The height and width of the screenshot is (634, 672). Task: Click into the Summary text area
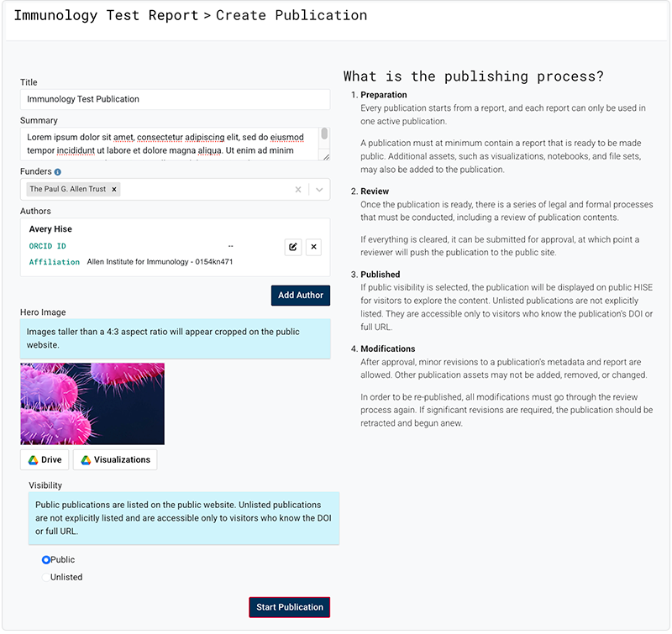pyautogui.click(x=168, y=144)
